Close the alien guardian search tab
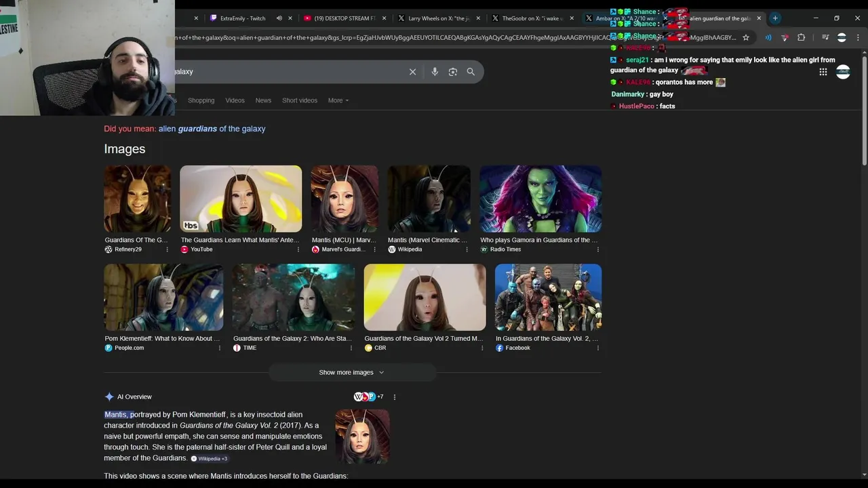The image size is (868, 488). tap(759, 18)
